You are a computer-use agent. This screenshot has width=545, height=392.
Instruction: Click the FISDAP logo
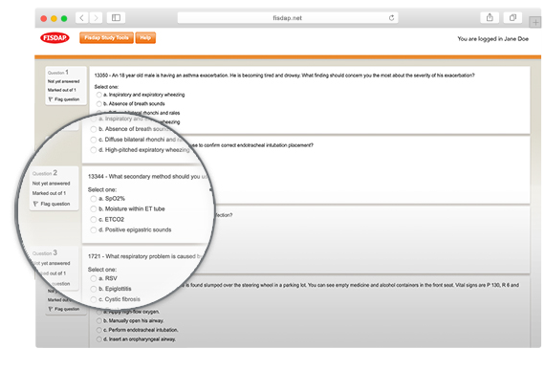pos(54,38)
